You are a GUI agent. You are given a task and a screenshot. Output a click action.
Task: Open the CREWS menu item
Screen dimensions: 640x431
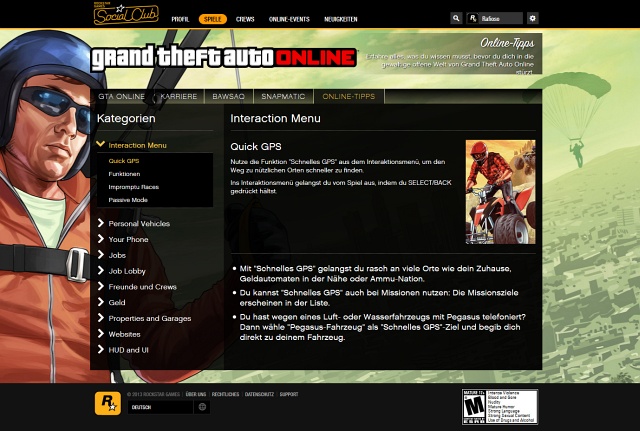click(245, 19)
